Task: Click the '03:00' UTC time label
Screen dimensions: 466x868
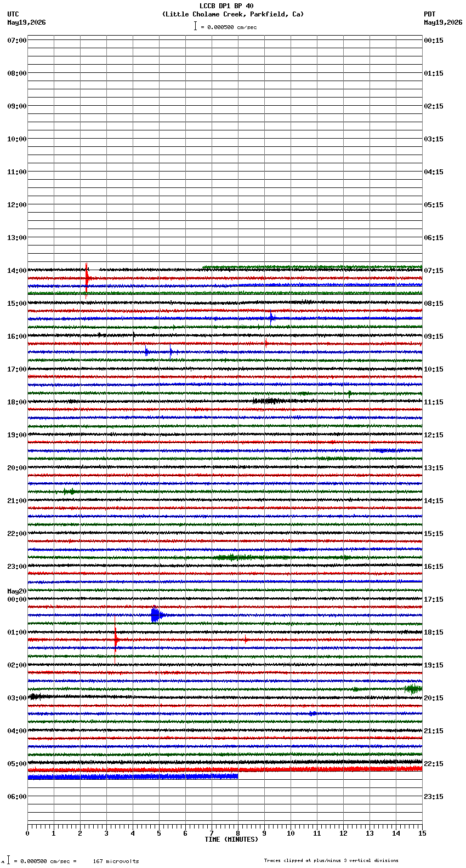Action: point(17,698)
